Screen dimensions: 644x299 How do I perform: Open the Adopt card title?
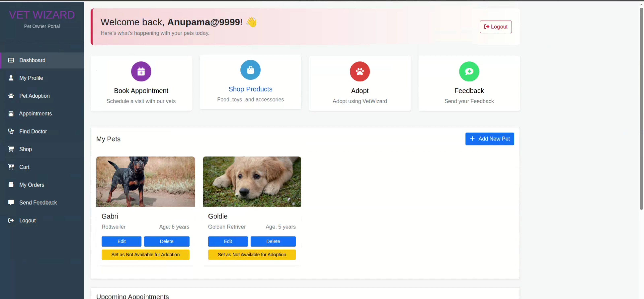tap(359, 91)
